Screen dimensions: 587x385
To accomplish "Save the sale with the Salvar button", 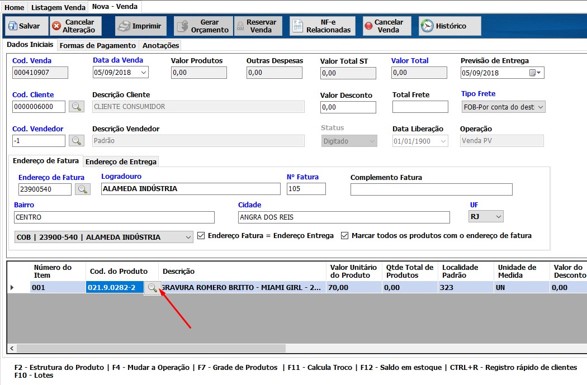I will pos(26,26).
